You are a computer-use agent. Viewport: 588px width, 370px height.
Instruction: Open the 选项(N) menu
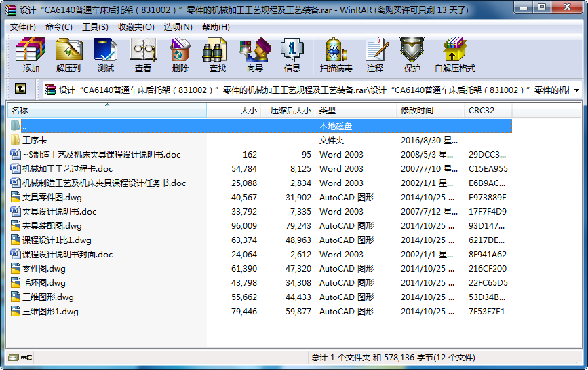[x=178, y=27]
